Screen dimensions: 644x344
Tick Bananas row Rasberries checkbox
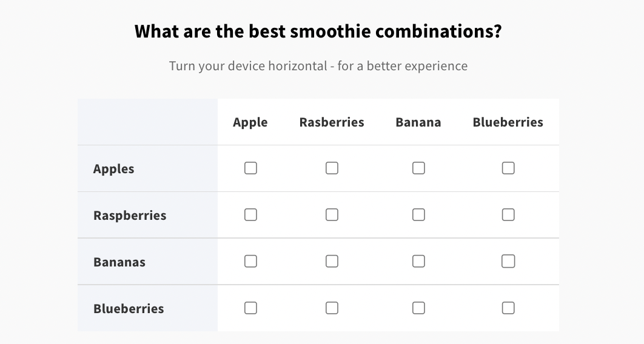(x=332, y=261)
